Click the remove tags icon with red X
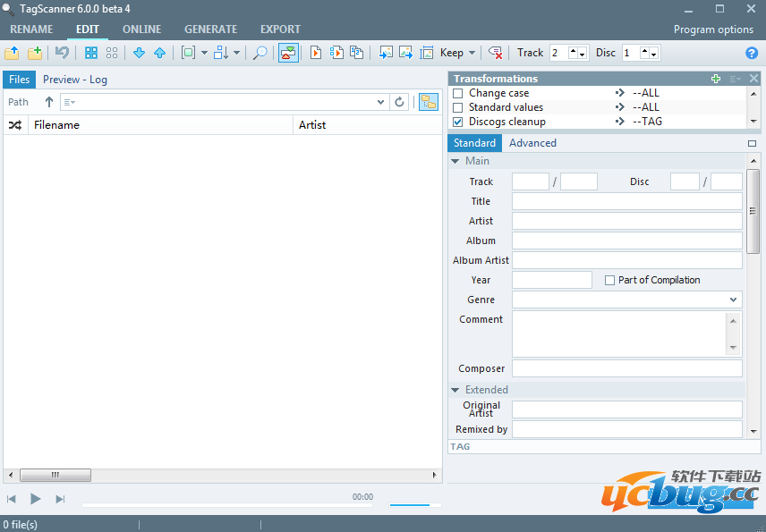766x532 pixels. (x=495, y=53)
